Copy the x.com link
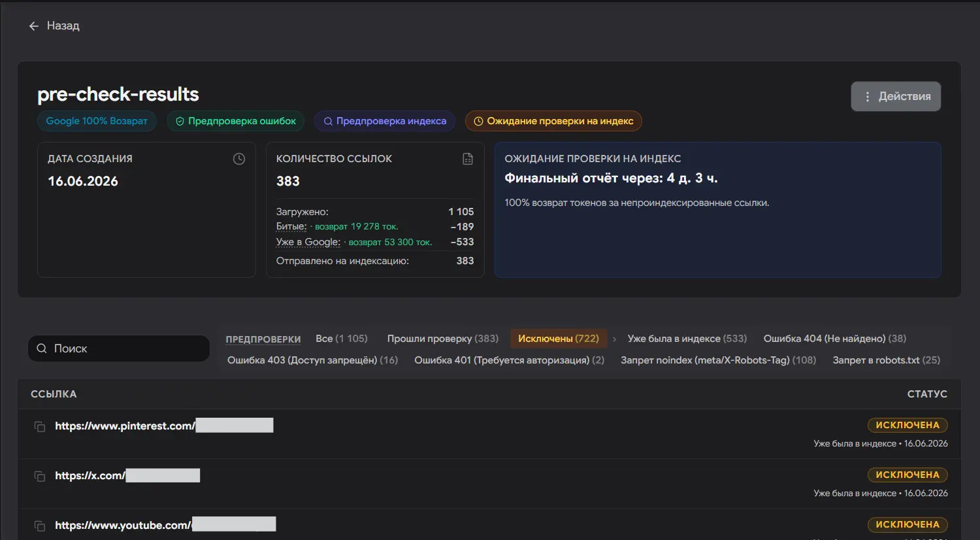Screen dimensions: 980x540 [40, 476]
